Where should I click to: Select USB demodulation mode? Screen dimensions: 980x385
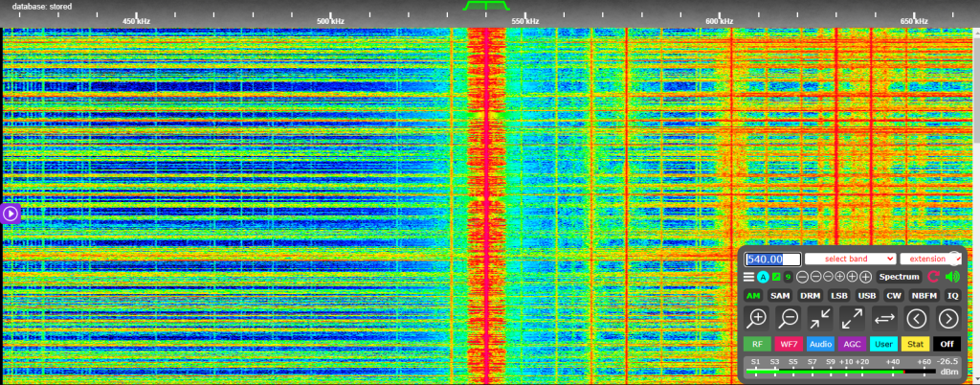click(867, 296)
